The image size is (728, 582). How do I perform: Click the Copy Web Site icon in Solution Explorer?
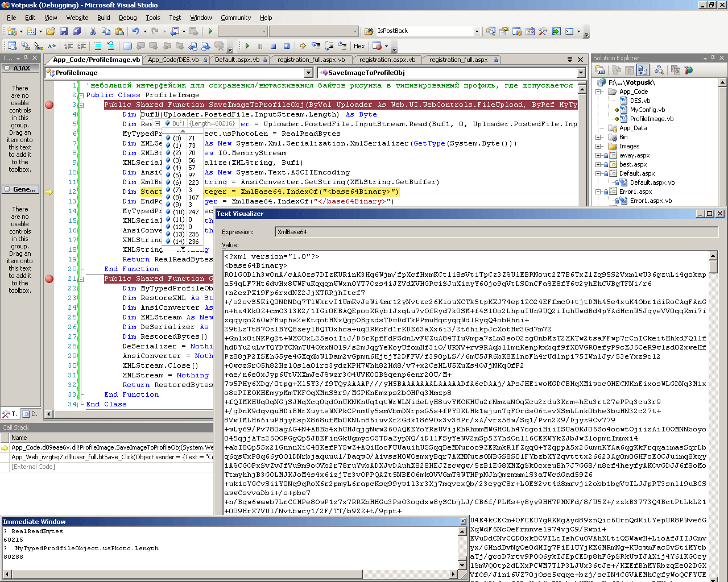(x=675, y=70)
